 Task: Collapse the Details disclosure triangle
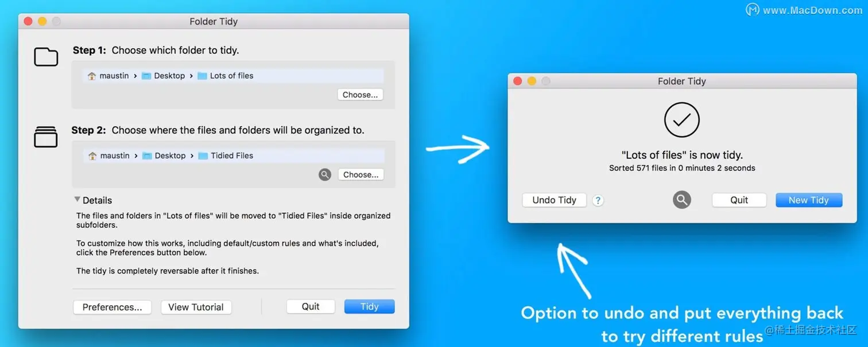77,200
